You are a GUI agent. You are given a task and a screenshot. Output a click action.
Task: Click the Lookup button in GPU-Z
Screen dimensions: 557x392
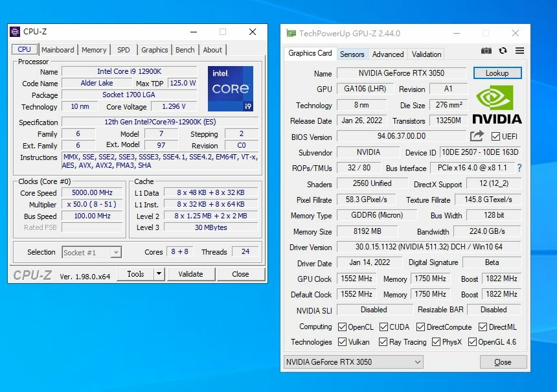(497, 73)
